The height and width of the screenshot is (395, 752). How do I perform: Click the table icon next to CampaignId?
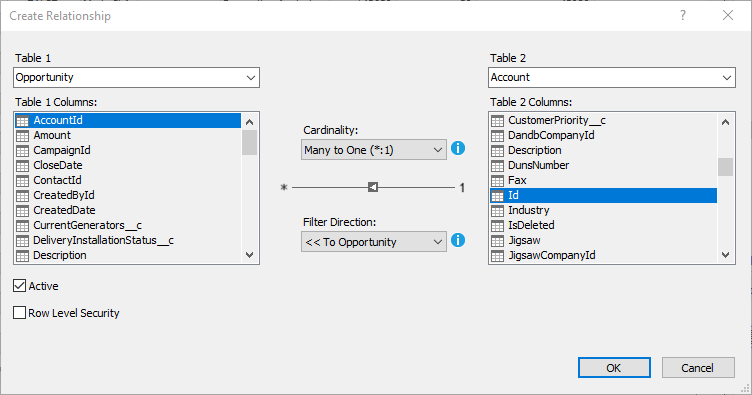(23, 151)
